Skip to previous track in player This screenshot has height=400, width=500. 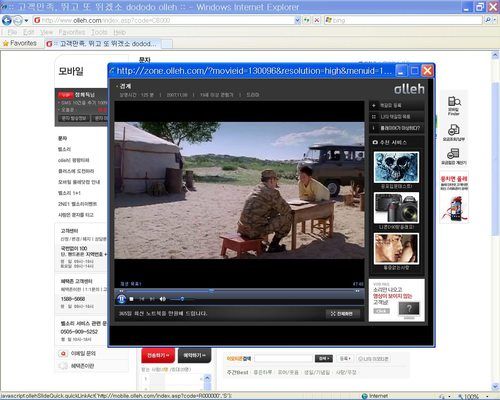pyautogui.click(x=142, y=299)
